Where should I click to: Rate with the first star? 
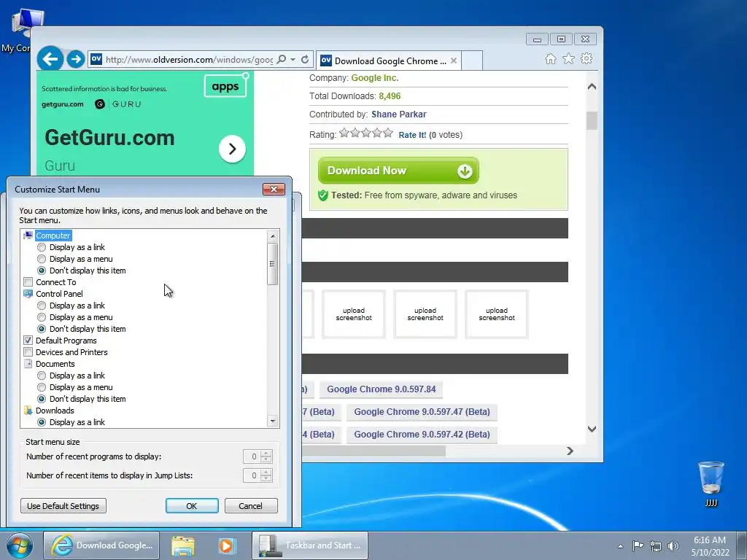pyautogui.click(x=344, y=133)
